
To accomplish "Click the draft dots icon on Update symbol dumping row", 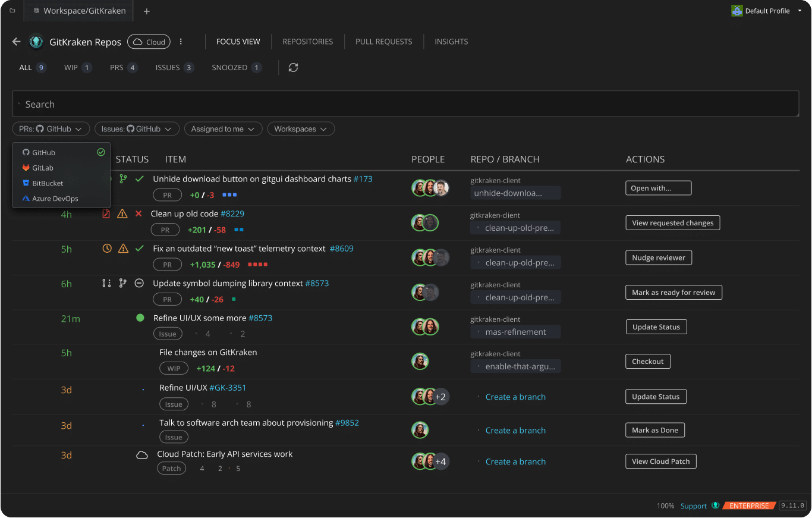I will click(x=106, y=284).
